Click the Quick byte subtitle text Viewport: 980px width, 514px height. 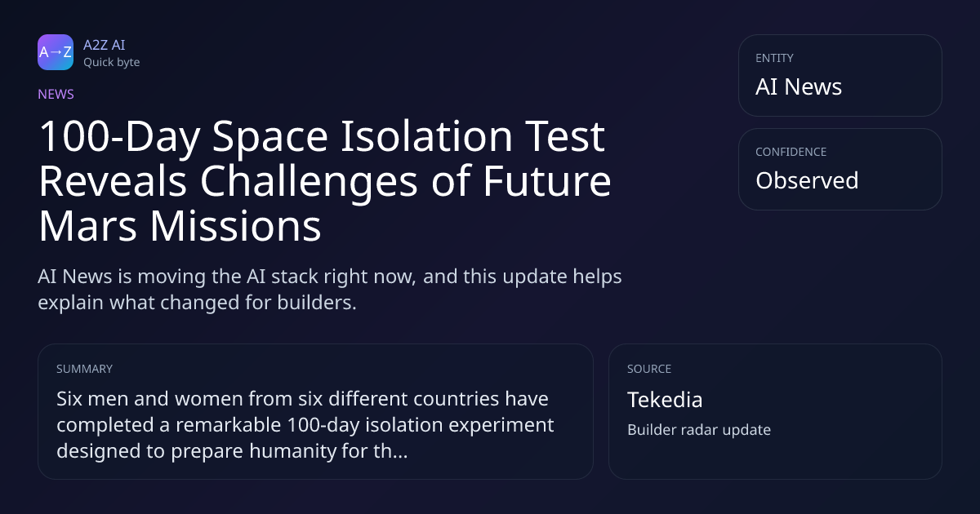pos(111,62)
